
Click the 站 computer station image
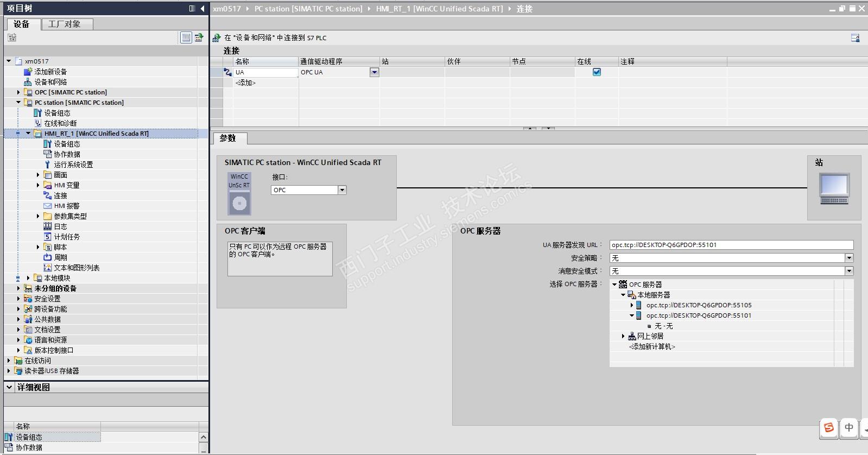click(834, 188)
